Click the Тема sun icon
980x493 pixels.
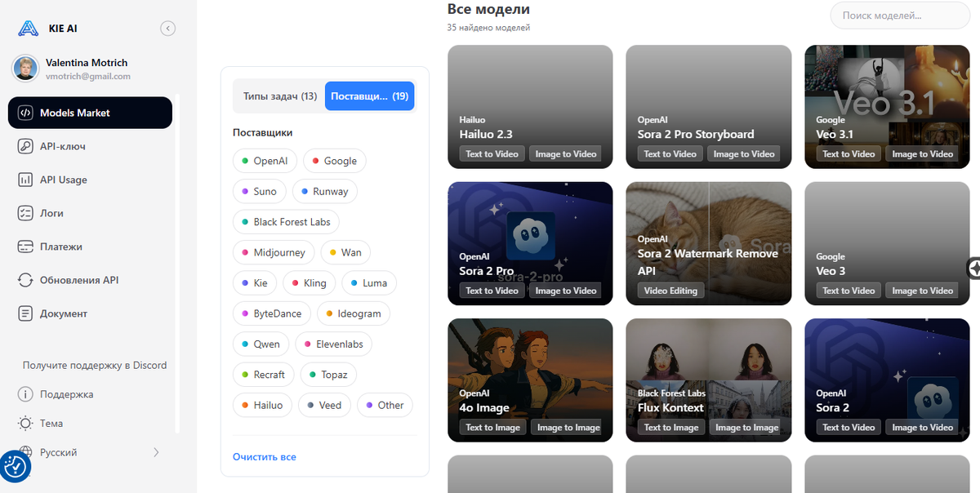click(25, 424)
